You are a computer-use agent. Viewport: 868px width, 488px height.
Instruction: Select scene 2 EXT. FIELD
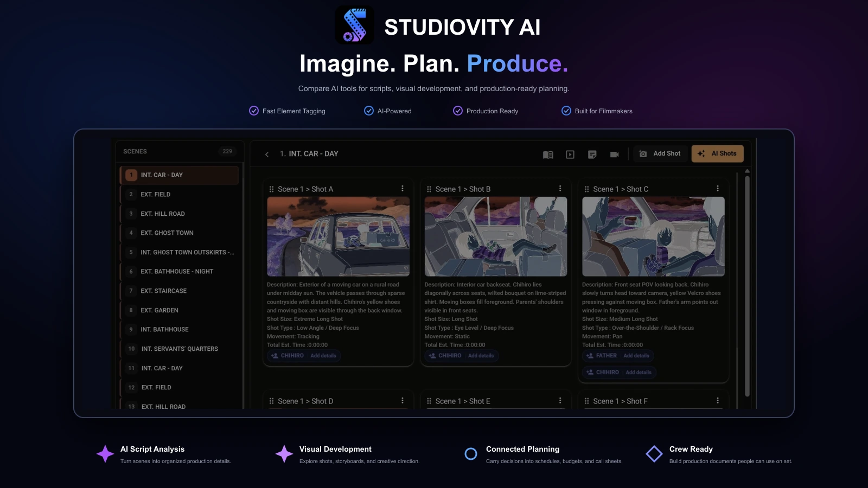coord(179,194)
